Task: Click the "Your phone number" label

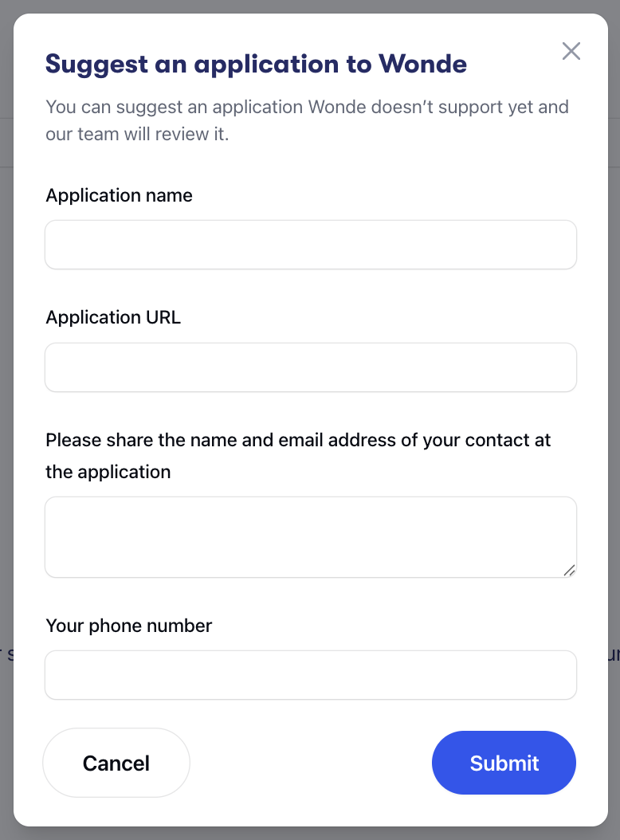Action: [129, 626]
